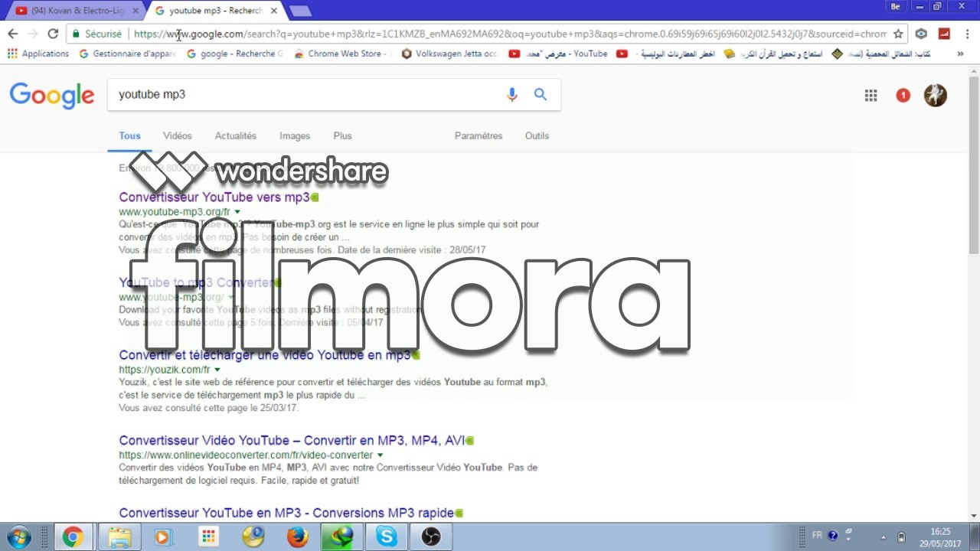Image resolution: width=980 pixels, height=551 pixels.
Task: Open the Paramètres menu
Action: tap(479, 135)
